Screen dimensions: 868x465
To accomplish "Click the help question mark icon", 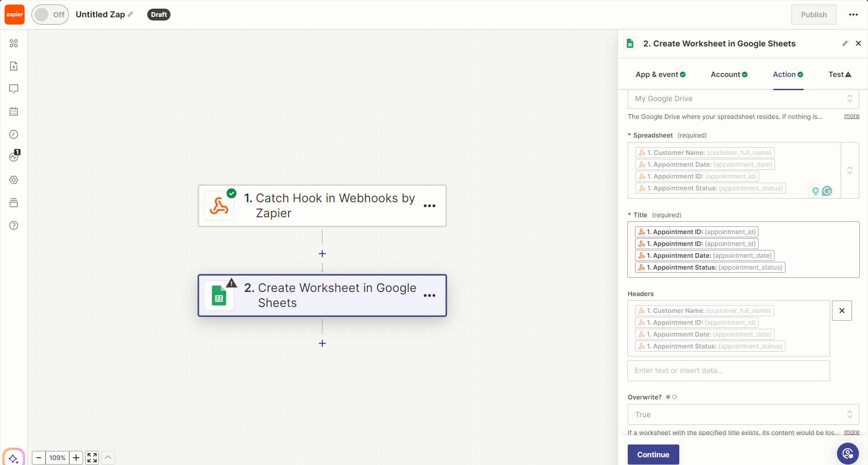I will click(14, 225).
